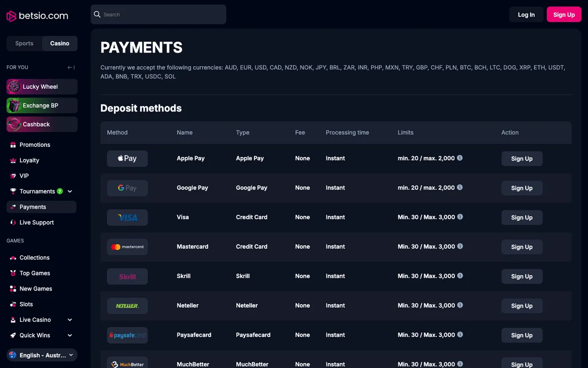
Task: Click the pink Sign Up button in header
Action: 564,15
